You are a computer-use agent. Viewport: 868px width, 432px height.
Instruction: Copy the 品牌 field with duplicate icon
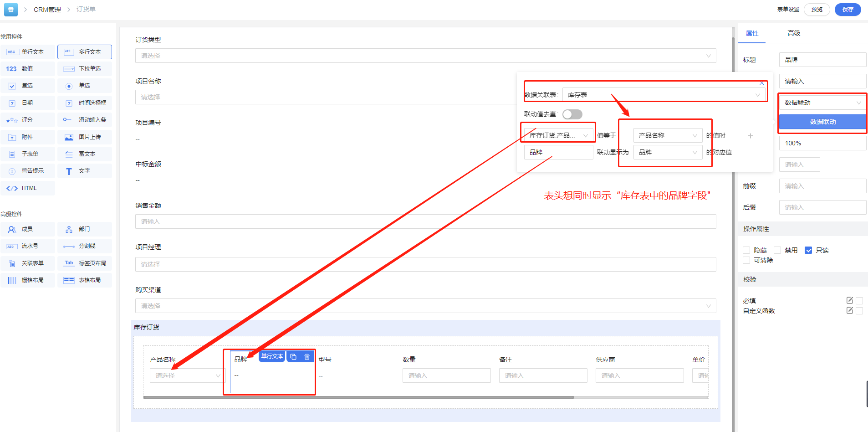click(293, 357)
